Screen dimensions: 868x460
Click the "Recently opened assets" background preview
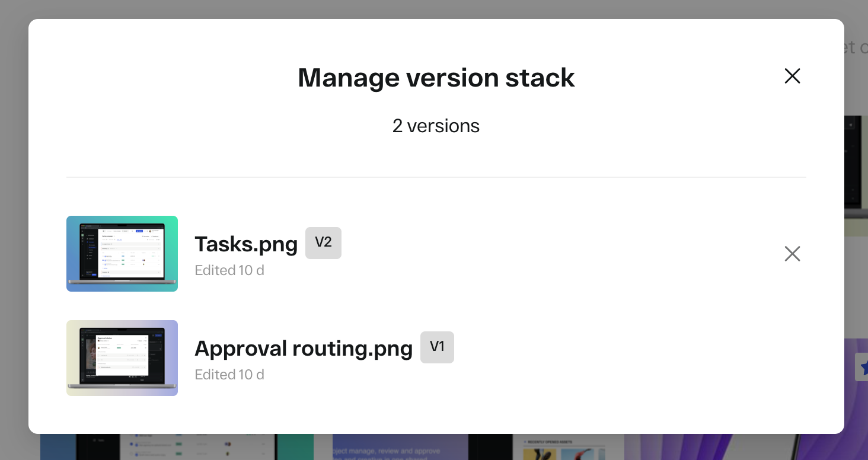569,446
